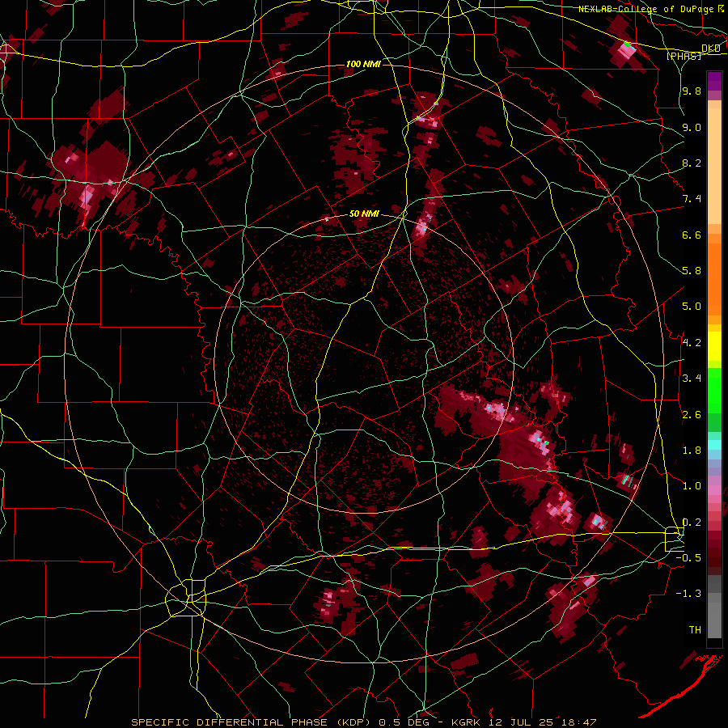This screenshot has height=728, width=728.
Task: Click the bright green segment of the color bar
Action: (x=714, y=390)
